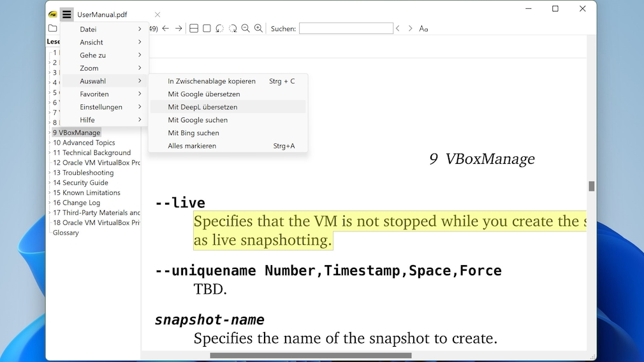Click the SumatraPDF app logo icon
The image size is (644, 362).
click(52, 15)
